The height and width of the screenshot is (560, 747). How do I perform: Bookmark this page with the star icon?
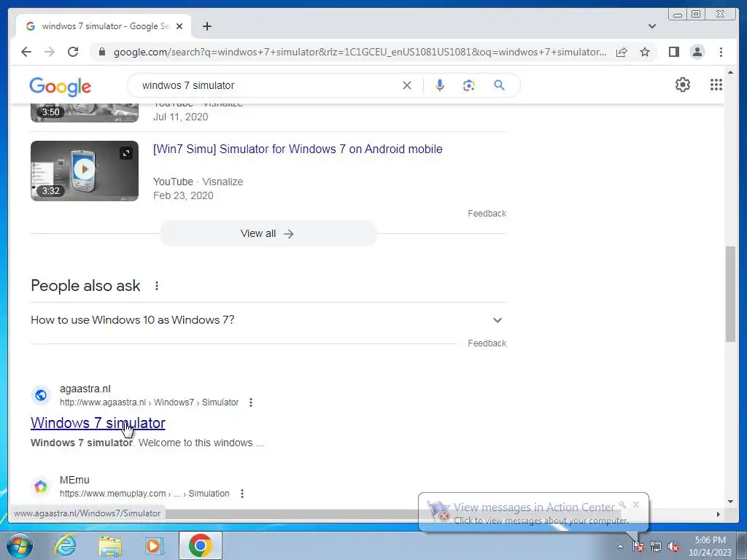click(x=645, y=52)
